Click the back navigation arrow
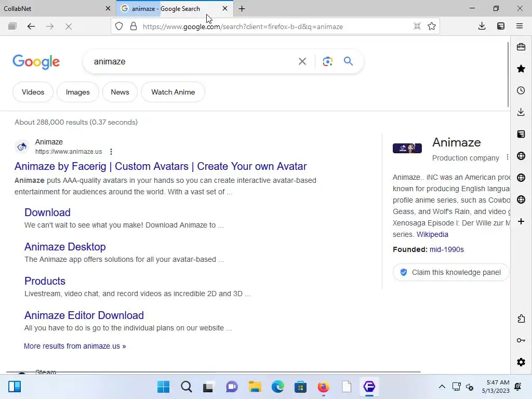Image resolution: width=532 pixels, height=399 pixels. [x=31, y=26]
